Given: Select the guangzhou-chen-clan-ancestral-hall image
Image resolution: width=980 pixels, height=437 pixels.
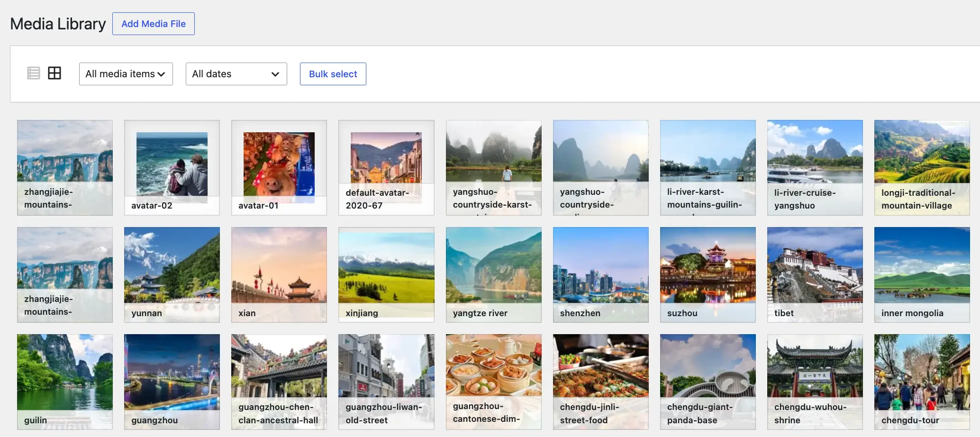Looking at the screenshot, I should (x=279, y=382).
